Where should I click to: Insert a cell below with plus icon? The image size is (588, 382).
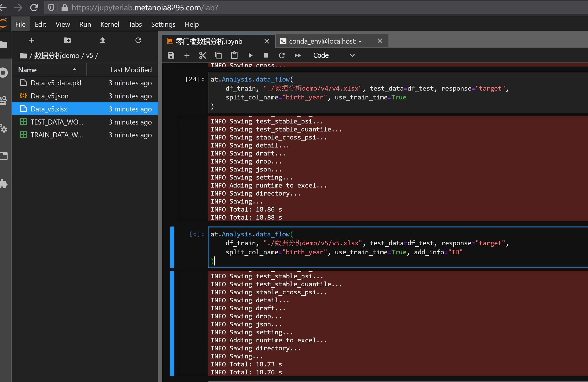click(187, 55)
